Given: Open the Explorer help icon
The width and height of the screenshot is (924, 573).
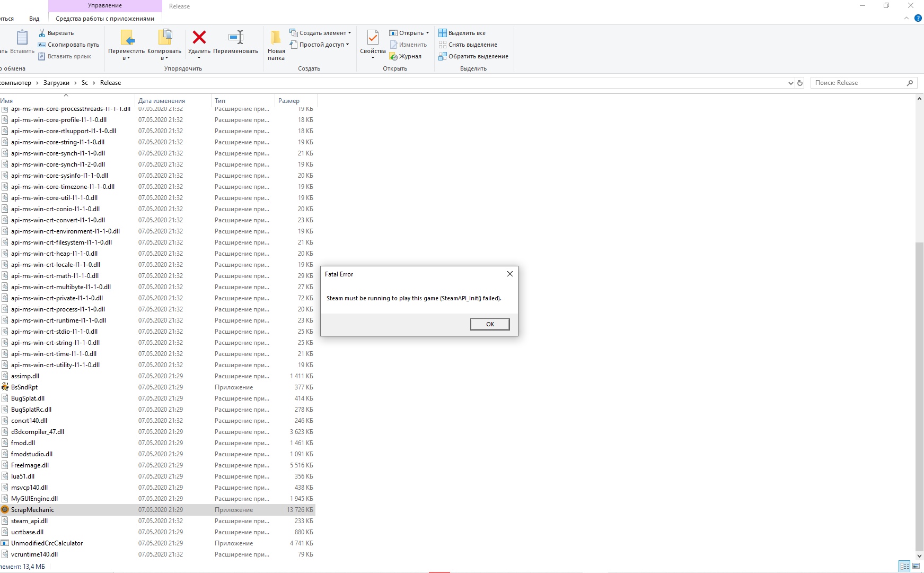Looking at the screenshot, I should (x=918, y=18).
